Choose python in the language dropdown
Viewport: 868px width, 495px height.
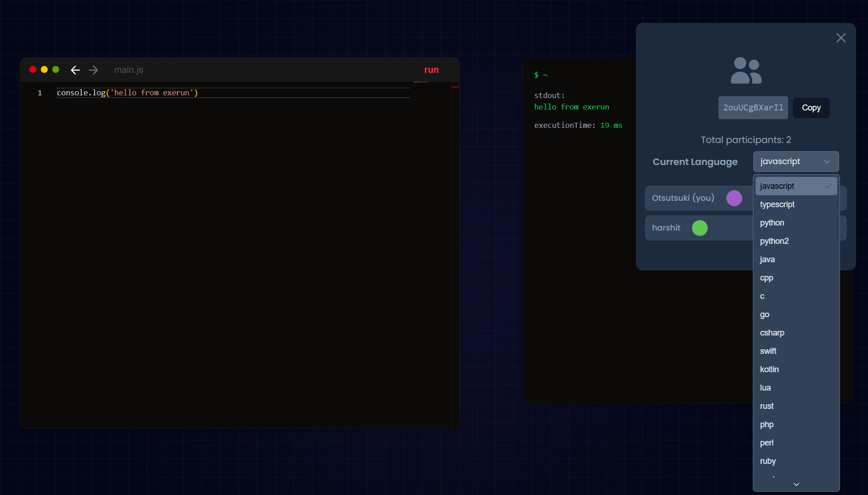[772, 223]
